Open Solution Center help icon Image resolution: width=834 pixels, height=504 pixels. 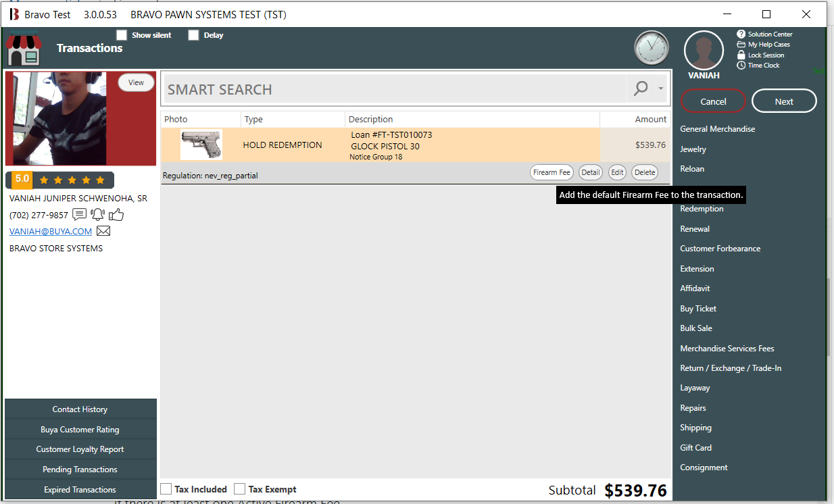coord(741,34)
